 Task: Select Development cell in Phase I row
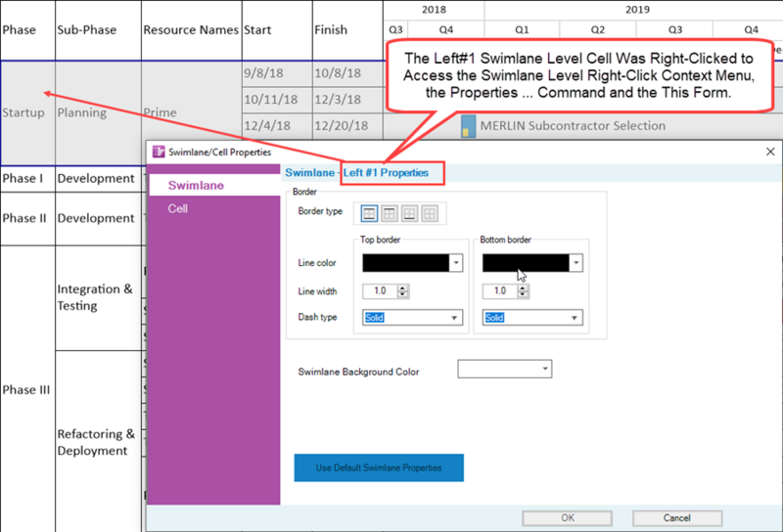[99, 179]
